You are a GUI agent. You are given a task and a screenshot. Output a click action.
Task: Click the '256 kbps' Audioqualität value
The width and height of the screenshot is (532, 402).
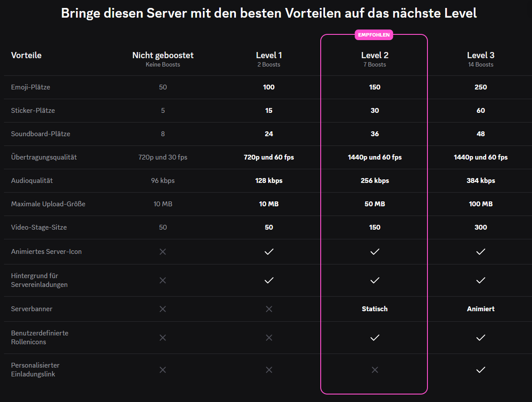[375, 181]
